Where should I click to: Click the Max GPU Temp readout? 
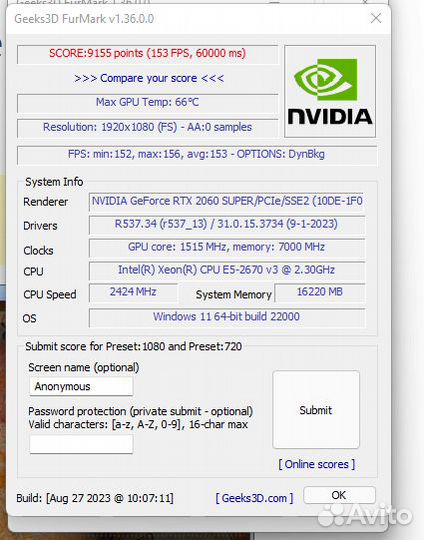coord(147,103)
